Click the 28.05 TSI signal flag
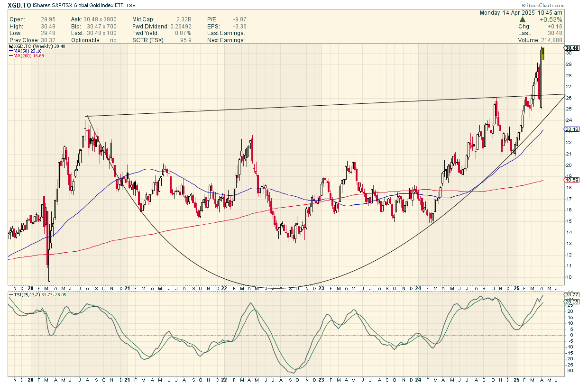Viewport: 588px width, 384px height. (572, 302)
